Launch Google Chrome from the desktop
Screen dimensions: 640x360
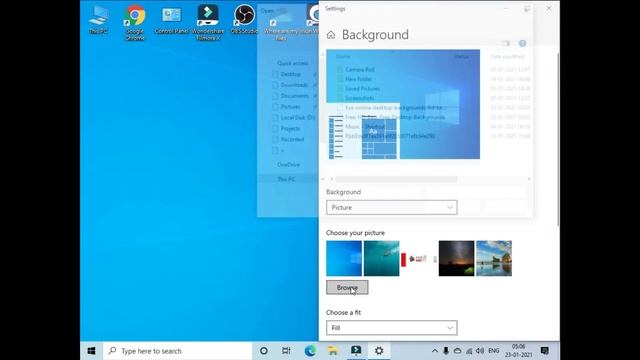pos(135,22)
